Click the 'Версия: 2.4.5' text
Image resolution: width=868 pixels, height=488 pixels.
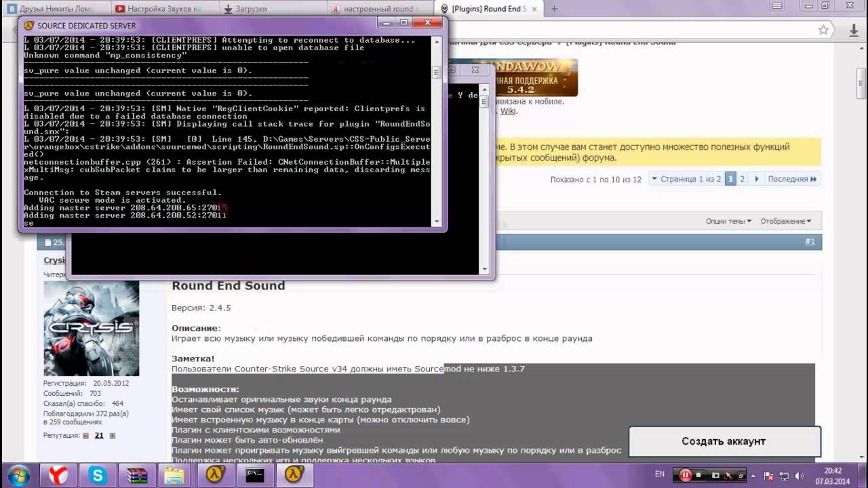201,308
